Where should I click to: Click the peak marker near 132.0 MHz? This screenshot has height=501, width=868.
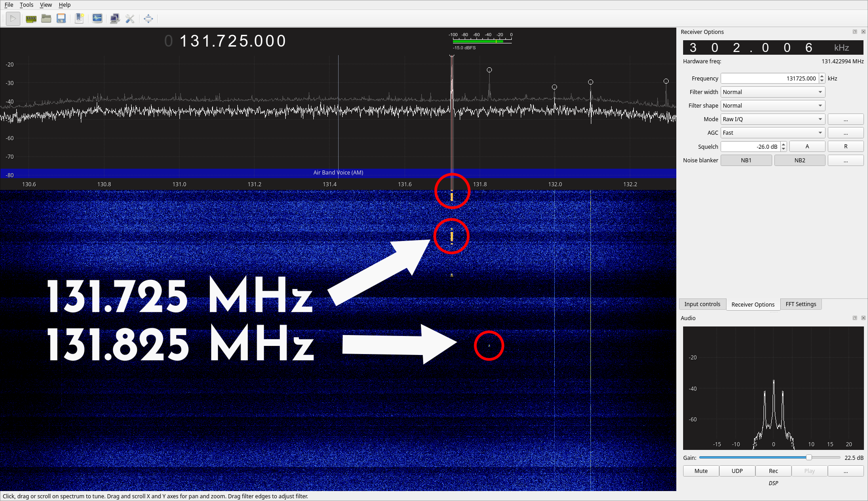tap(554, 87)
